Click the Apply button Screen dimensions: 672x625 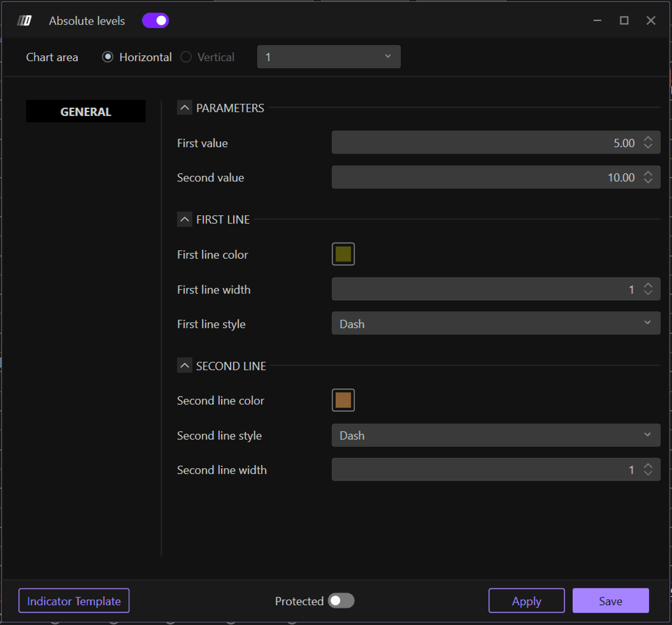(526, 601)
